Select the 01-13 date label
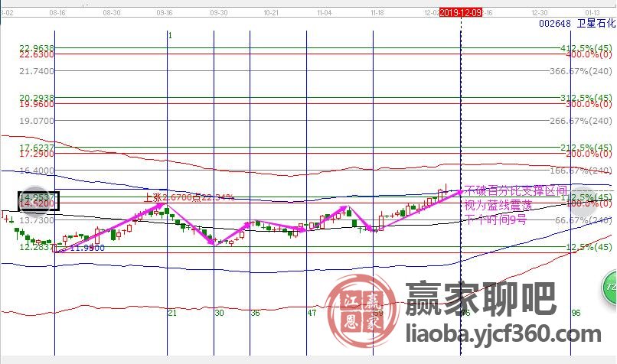The image size is (617, 364). click(x=593, y=12)
